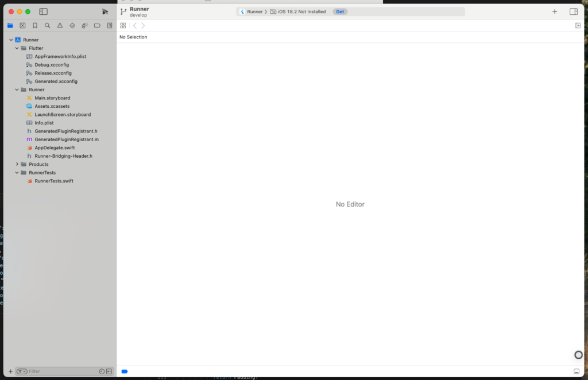
Task: Toggle the navigator sidebar visibility
Action: pos(43,11)
